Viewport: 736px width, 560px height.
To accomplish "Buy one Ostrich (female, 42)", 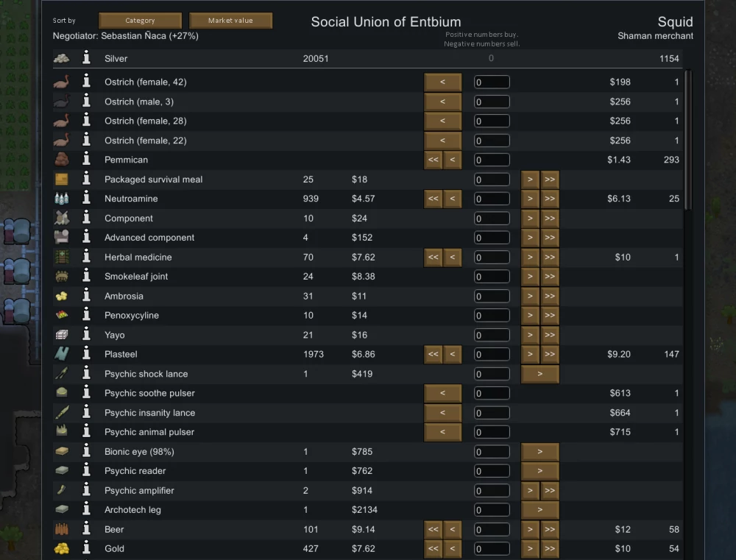I will 442,82.
